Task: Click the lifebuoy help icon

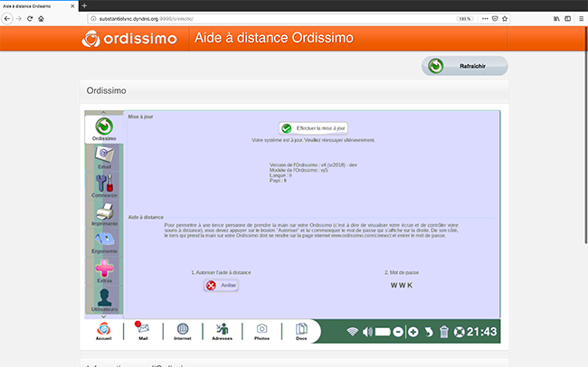Action: pyautogui.click(x=459, y=332)
